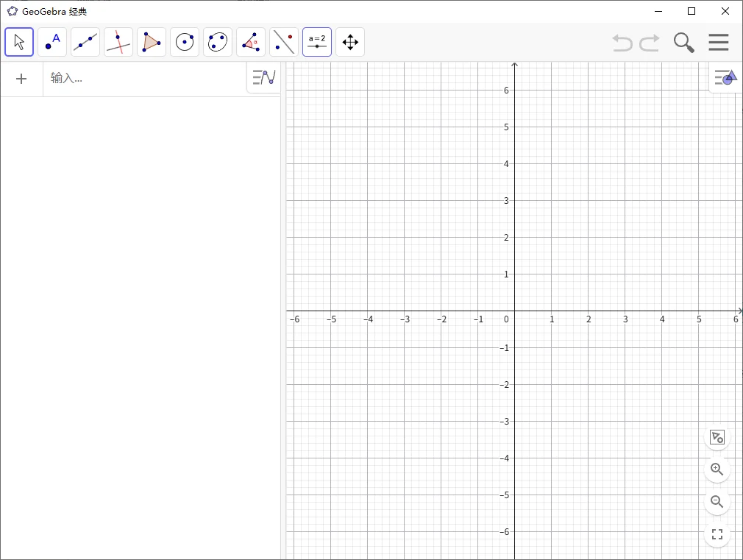Viewport: 743px width, 560px height.
Task: Click x-axis label -4
Action: (x=368, y=319)
